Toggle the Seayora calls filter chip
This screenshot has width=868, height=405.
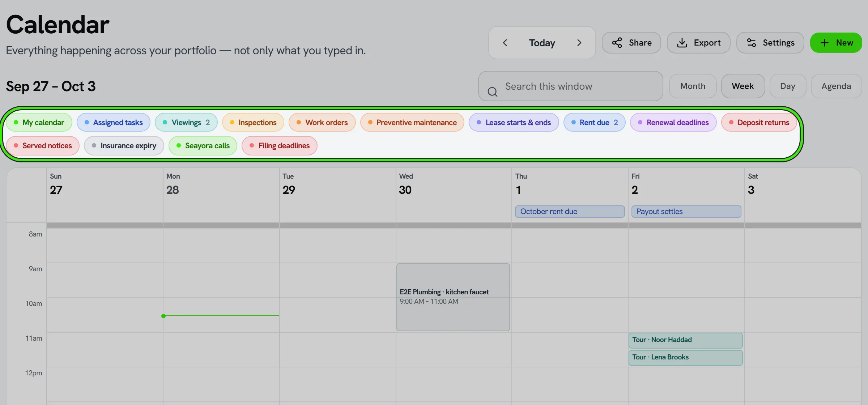click(x=203, y=145)
